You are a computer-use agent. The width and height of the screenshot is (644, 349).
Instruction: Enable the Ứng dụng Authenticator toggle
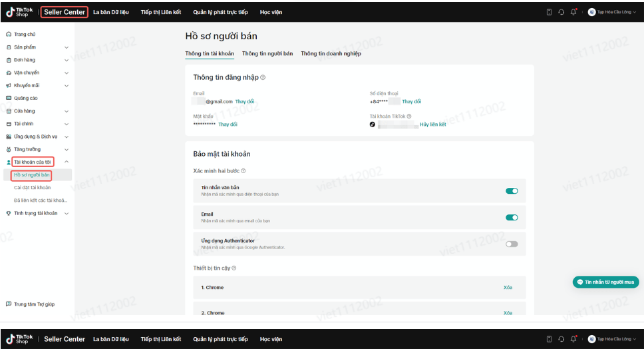[512, 244]
